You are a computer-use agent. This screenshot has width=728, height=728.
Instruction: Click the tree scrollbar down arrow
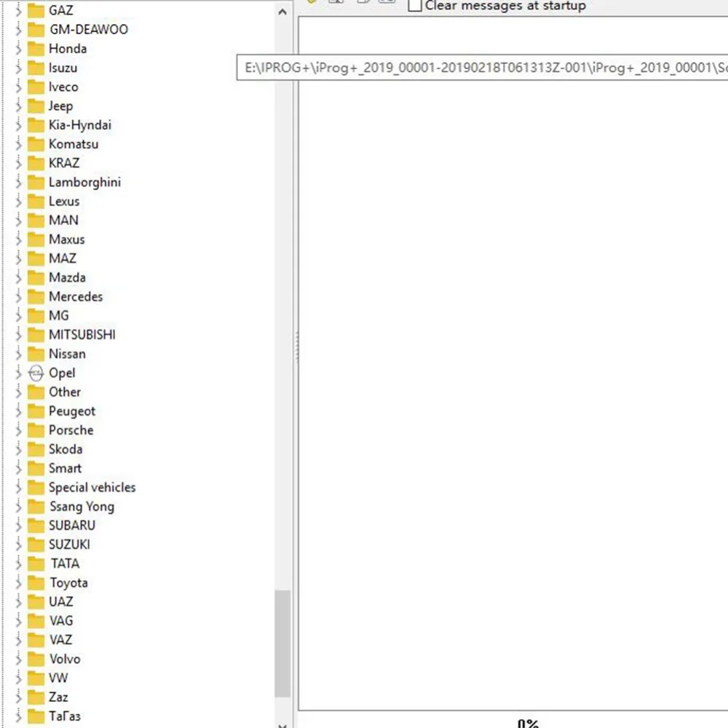pos(282,724)
